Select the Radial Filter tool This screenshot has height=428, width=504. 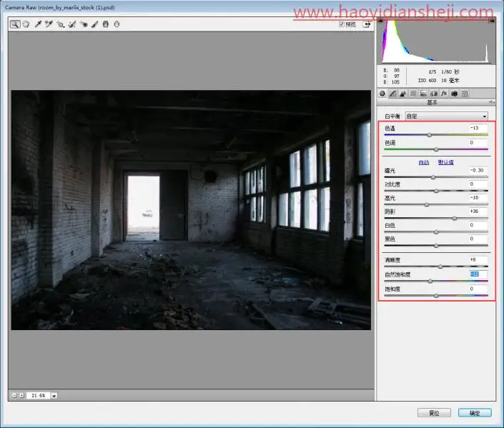pos(117,24)
